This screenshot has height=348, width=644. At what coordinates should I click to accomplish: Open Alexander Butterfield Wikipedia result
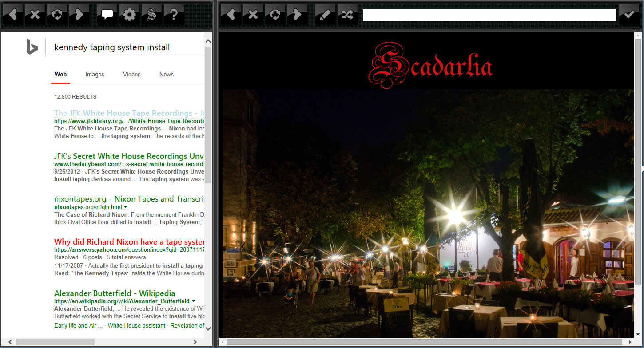[115, 293]
